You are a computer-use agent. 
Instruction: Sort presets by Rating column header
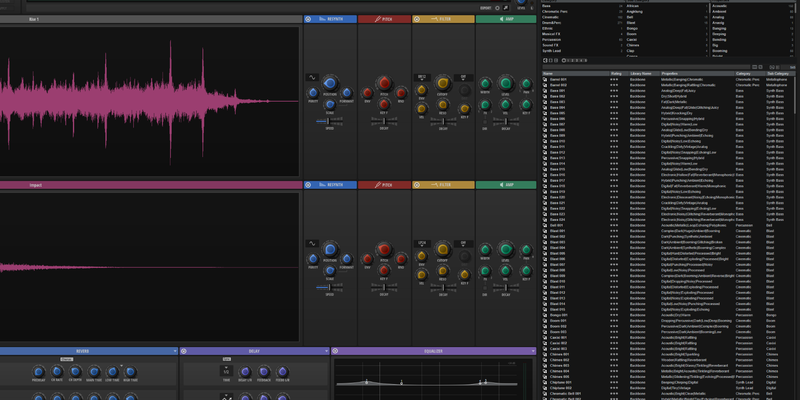pos(615,73)
